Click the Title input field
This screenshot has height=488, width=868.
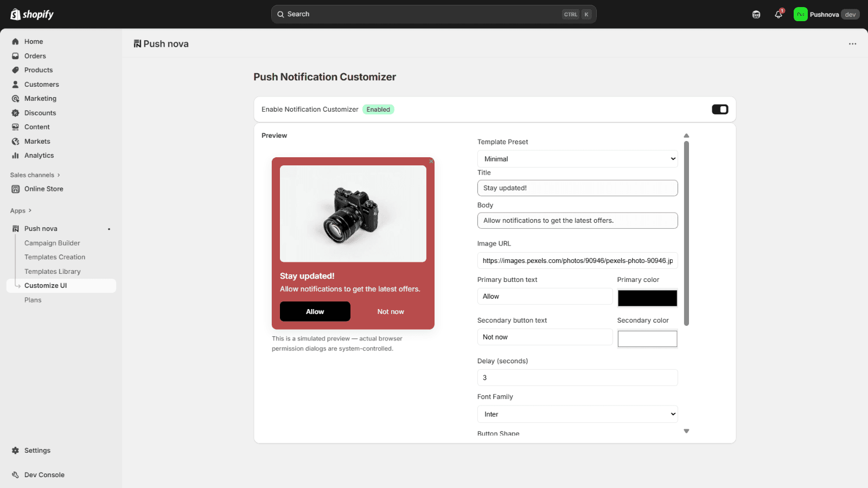coord(577,188)
